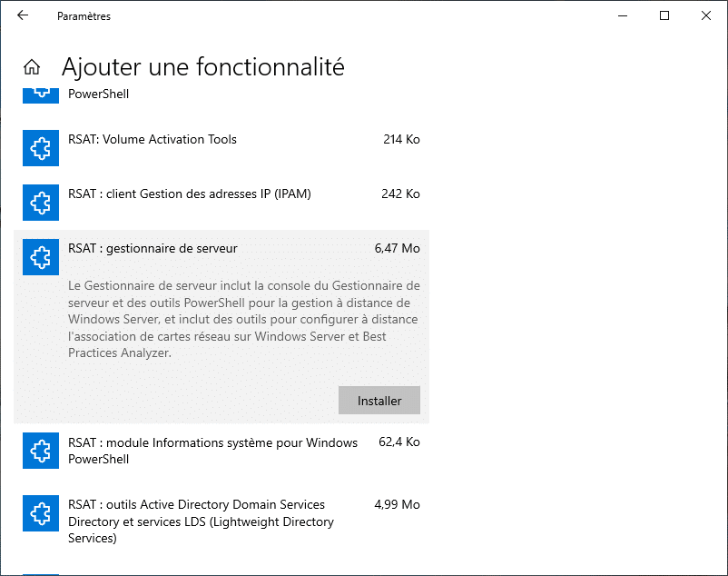Install RSAT gestionnaire de serveur

379,401
